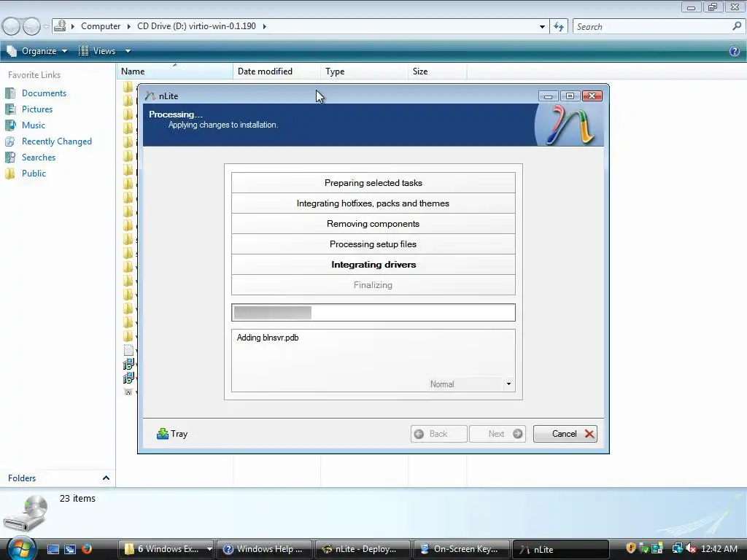Click the nLite taskbar button

tap(560, 549)
